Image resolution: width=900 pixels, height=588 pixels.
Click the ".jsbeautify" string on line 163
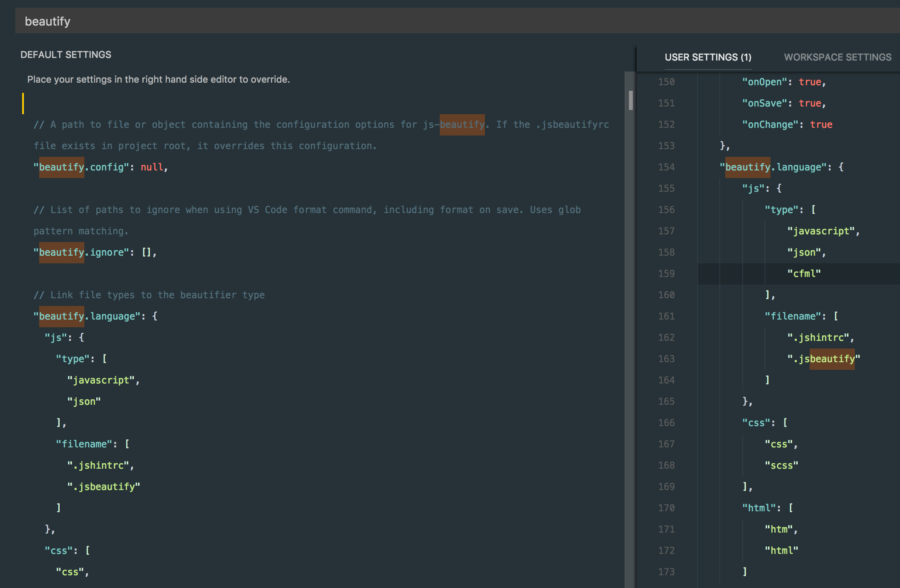pos(823,359)
